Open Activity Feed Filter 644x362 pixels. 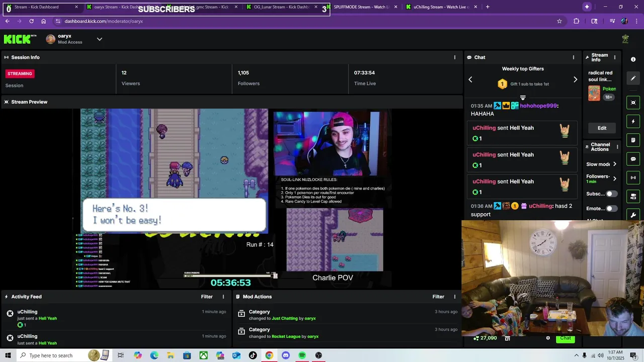tap(207, 297)
